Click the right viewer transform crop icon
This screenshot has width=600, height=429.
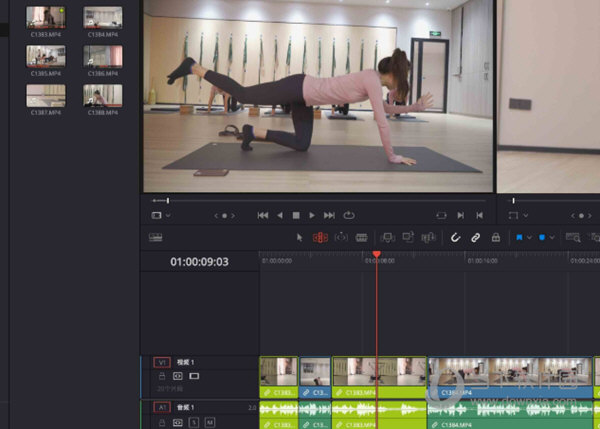click(513, 215)
